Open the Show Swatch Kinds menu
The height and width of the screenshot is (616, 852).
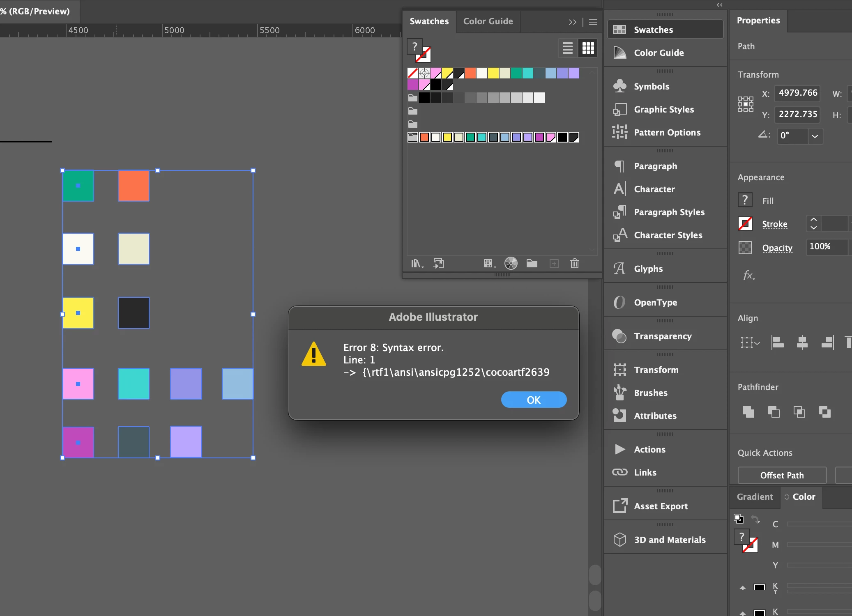click(488, 264)
